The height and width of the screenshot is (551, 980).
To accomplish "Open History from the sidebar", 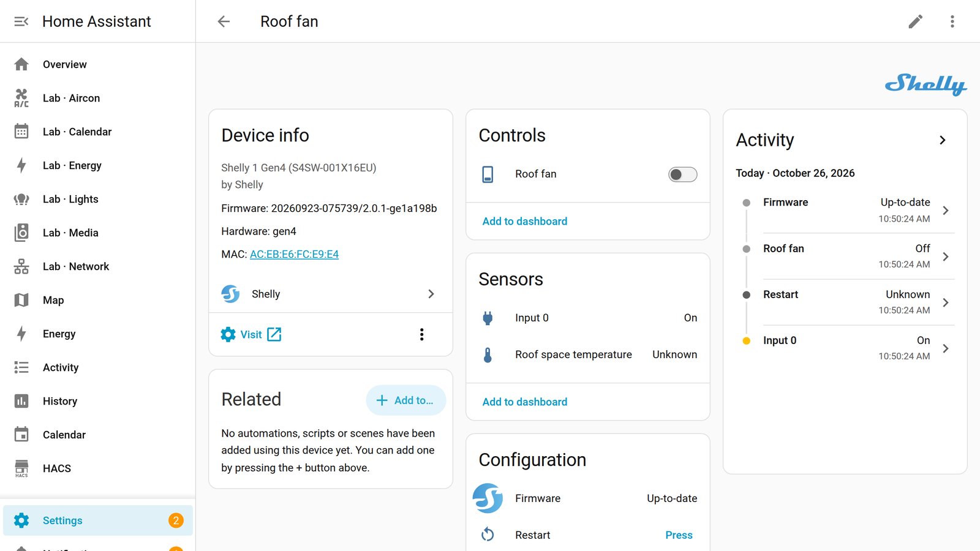I will pyautogui.click(x=98, y=401).
